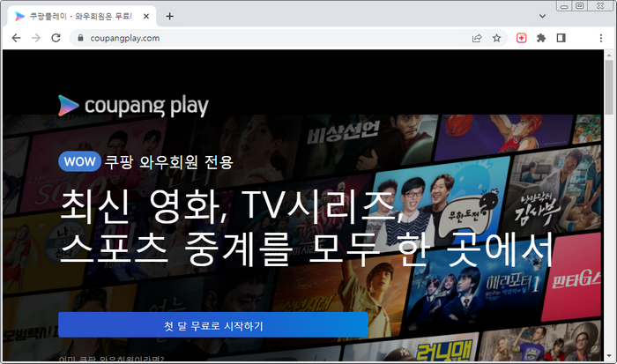The width and height of the screenshot is (617, 364).
Task: Maximize the browser window
Action: 580,6
